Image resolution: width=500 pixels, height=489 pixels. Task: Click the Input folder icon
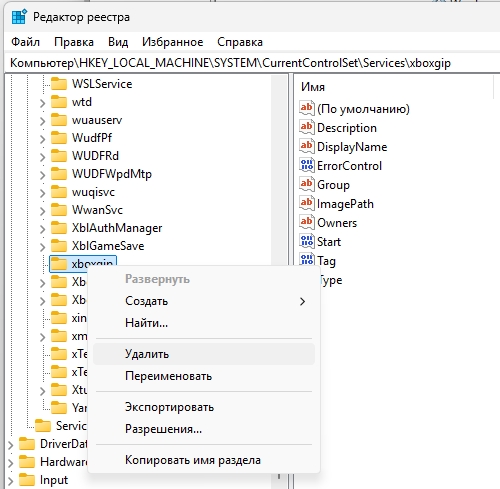27,480
